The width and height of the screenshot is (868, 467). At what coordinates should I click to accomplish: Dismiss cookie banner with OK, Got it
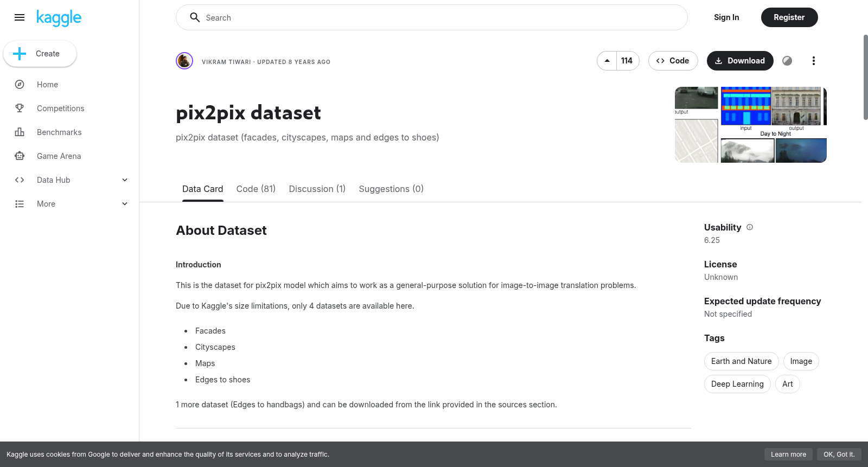(x=839, y=455)
